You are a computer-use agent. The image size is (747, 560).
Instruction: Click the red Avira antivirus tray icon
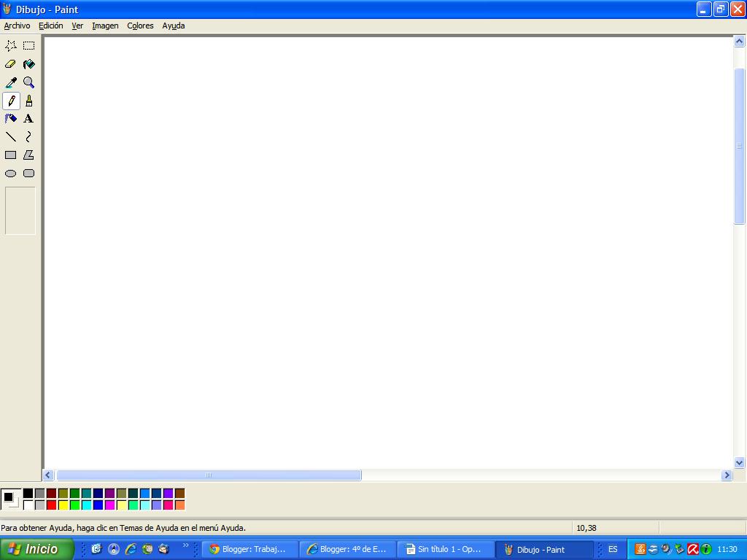coord(693,549)
